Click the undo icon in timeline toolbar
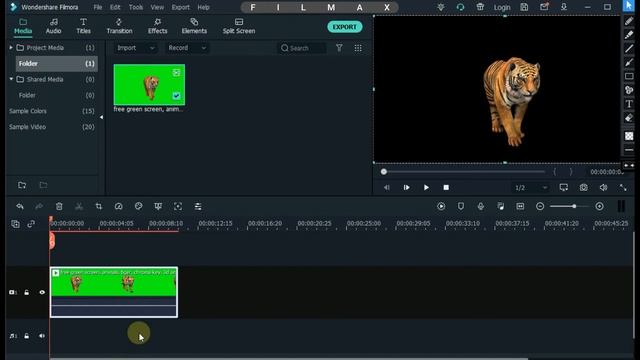The height and width of the screenshot is (360, 640). 20,207
